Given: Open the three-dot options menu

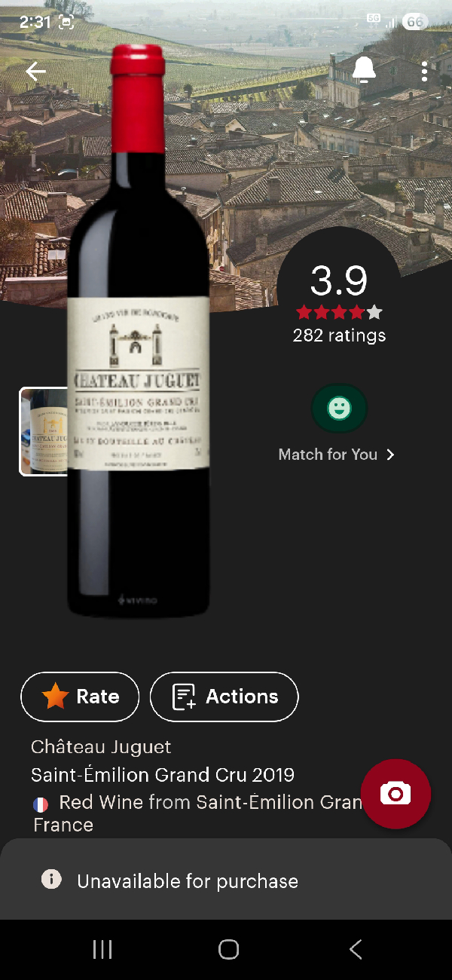Looking at the screenshot, I should 424,71.
